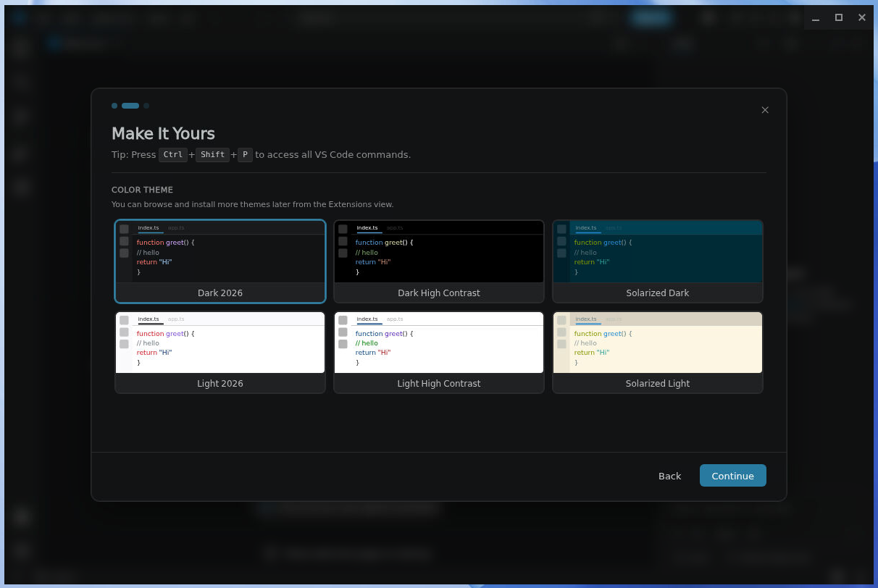Minimize the VS Code window
The image size is (878, 588).
pos(816,17)
